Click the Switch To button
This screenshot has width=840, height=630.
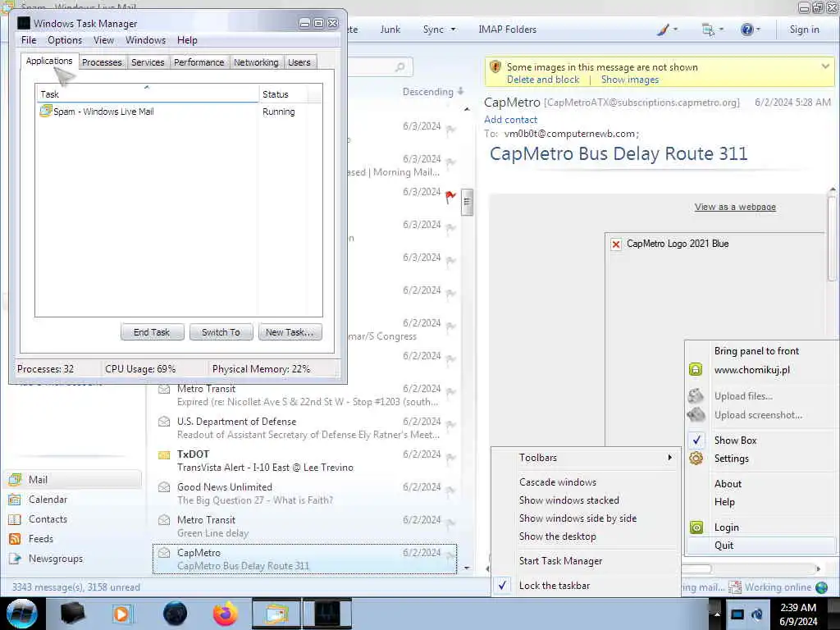click(221, 332)
